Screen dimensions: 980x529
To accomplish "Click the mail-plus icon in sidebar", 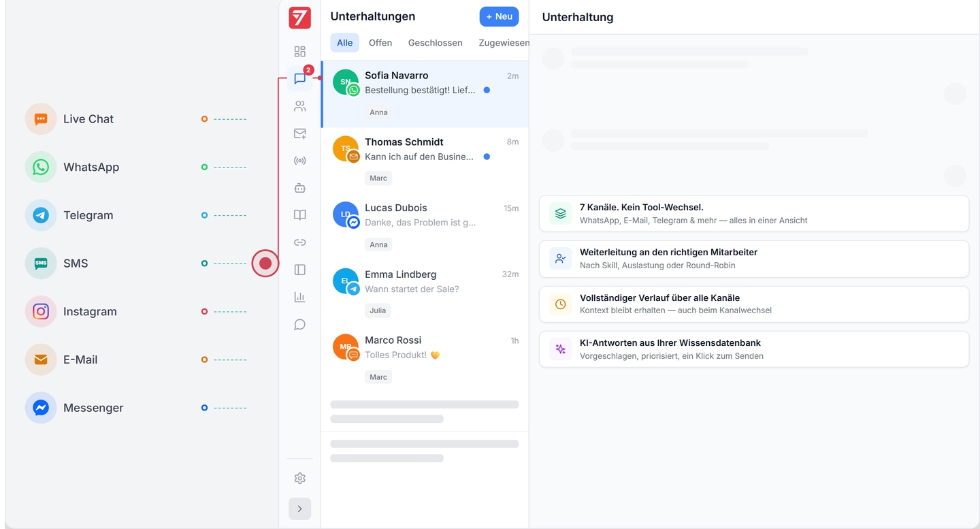I will click(299, 133).
